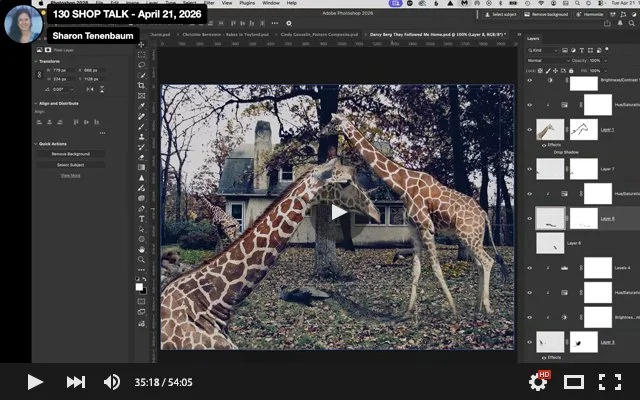Switch to theater mode view
640x400 pixels.
coord(573,382)
